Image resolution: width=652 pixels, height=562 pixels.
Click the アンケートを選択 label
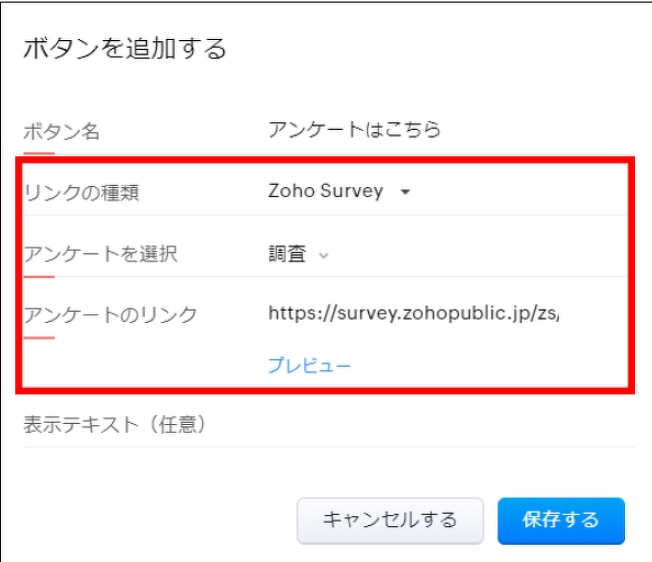[100, 254]
